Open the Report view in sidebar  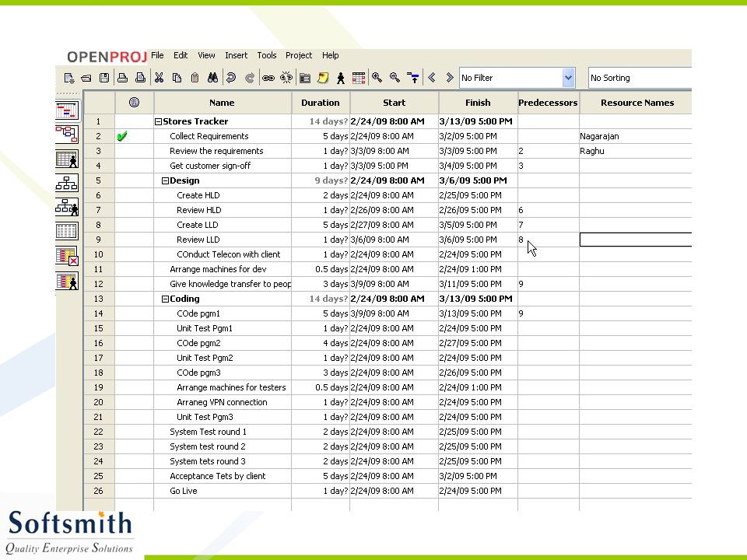coord(67,232)
